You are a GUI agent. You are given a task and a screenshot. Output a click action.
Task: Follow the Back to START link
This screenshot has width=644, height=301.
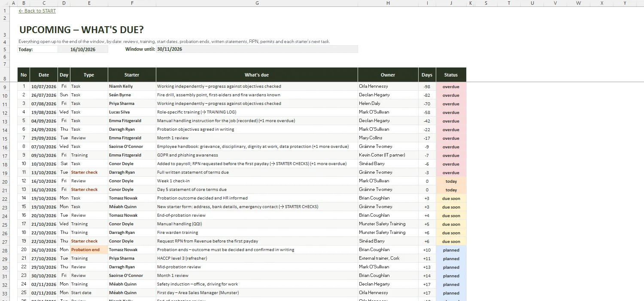click(x=37, y=11)
